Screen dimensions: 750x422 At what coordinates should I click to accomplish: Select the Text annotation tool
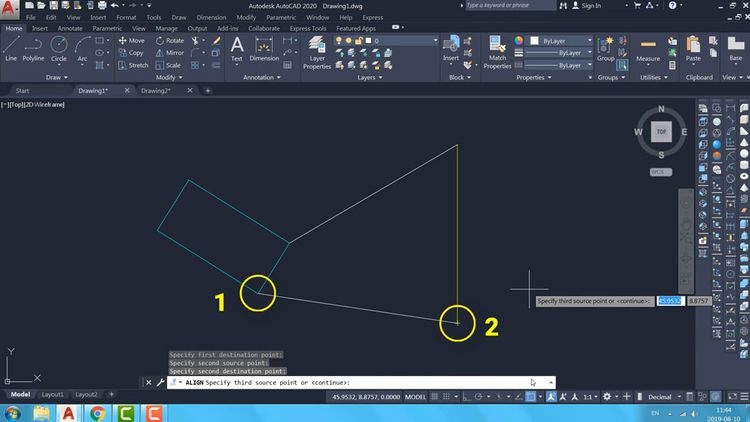[237, 49]
